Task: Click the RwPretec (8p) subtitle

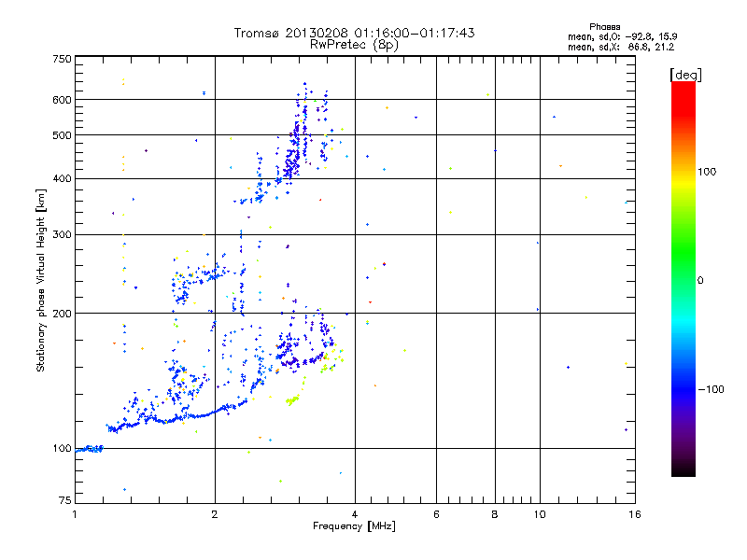Action: click(354, 45)
